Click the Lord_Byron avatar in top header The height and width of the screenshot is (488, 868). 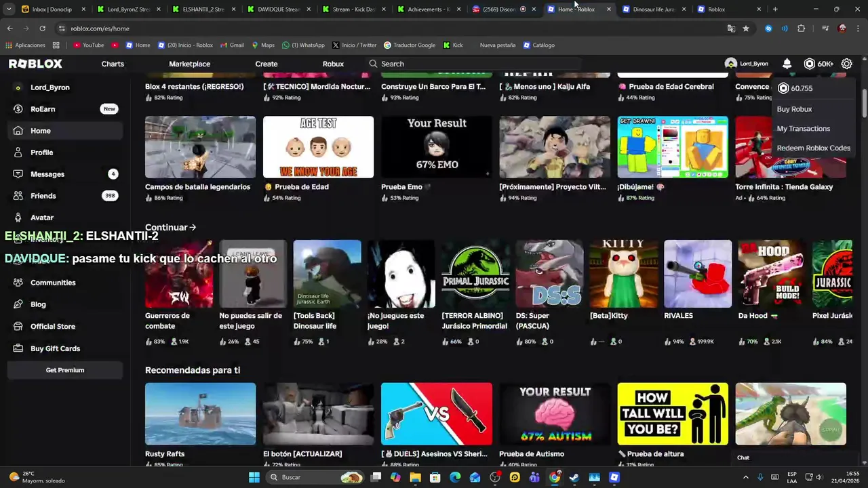coord(730,64)
